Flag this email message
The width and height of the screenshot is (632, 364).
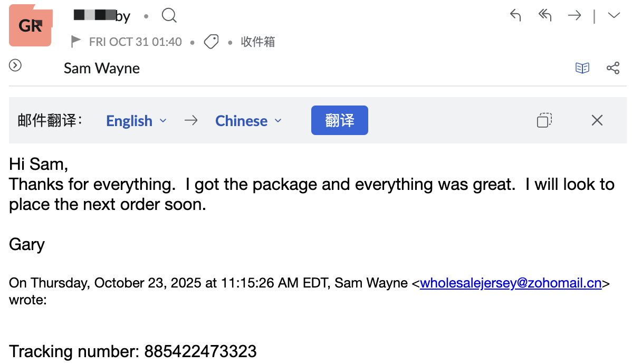(76, 42)
